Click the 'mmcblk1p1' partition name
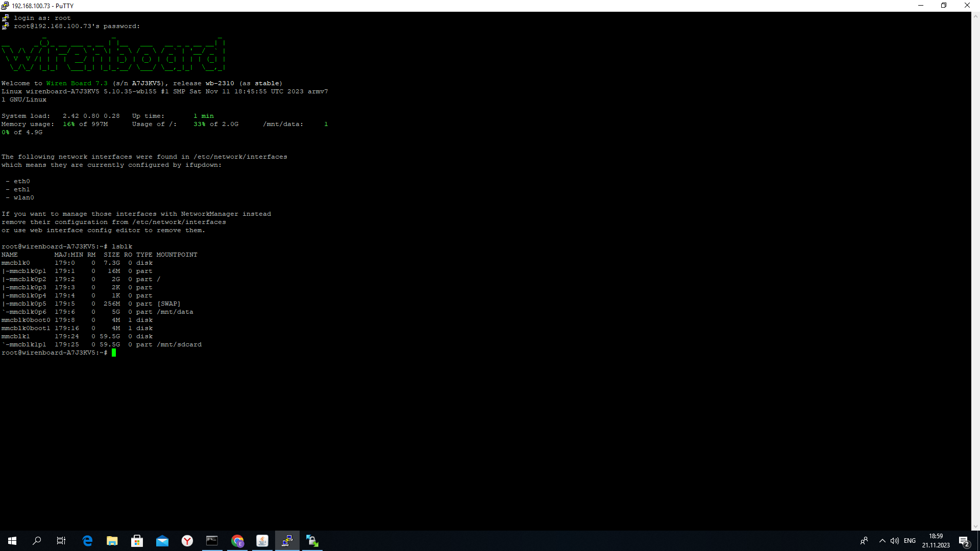Viewport: 980px width, 551px height. pyautogui.click(x=28, y=344)
